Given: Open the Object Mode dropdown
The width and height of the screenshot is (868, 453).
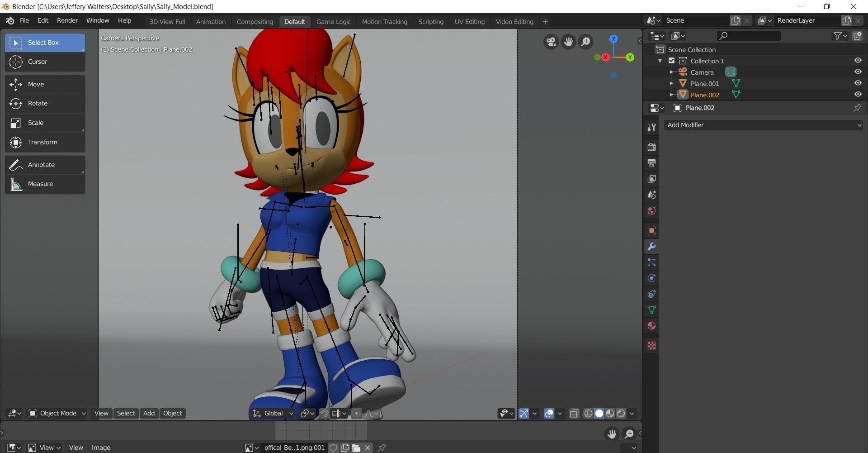Looking at the screenshot, I should coord(57,413).
